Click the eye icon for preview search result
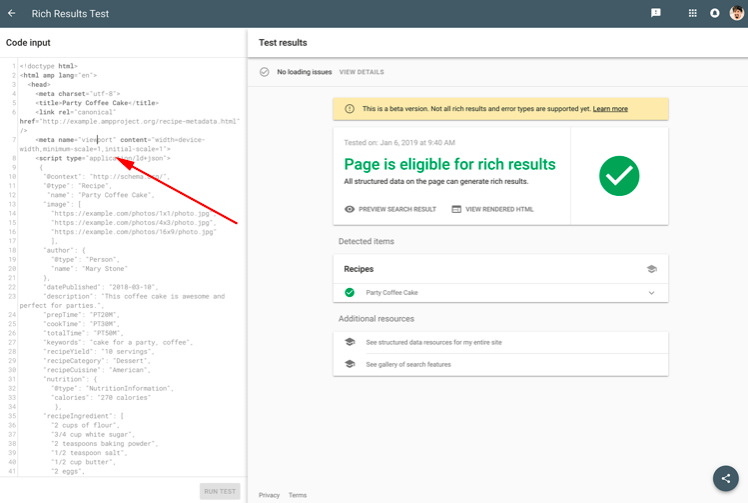The height and width of the screenshot is (503, 748). (x=350, y=209)
